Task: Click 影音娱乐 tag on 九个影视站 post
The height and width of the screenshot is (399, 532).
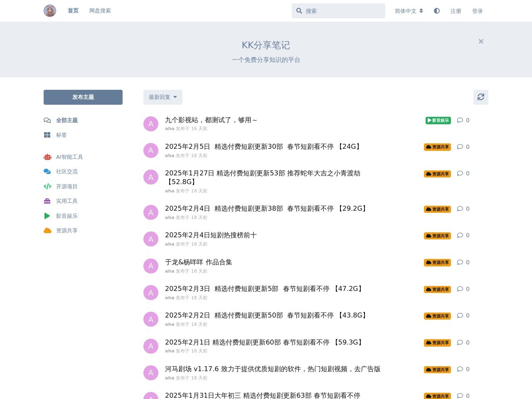Action: pyautogui.click(x=438, y=121)
